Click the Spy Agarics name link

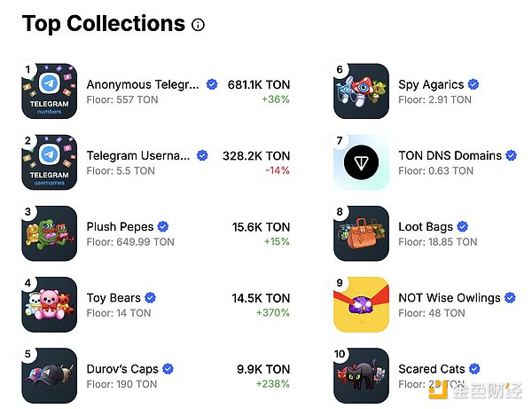point(431,85)
